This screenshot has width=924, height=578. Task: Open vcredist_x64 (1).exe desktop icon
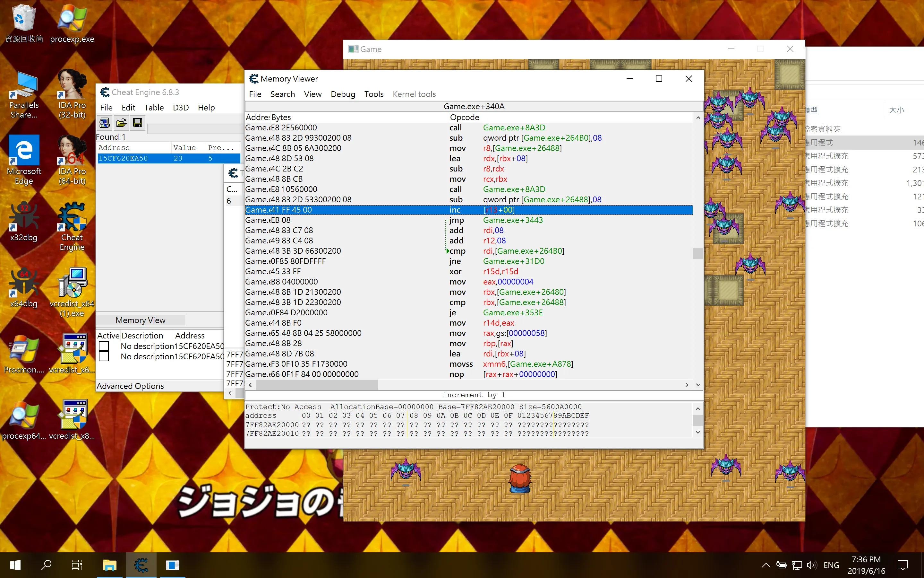[x=72, y=293]
